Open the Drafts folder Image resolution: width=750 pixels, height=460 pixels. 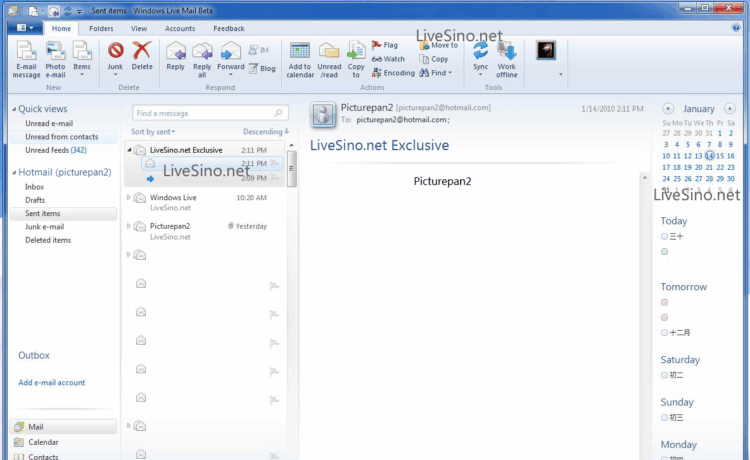[35, 200]
